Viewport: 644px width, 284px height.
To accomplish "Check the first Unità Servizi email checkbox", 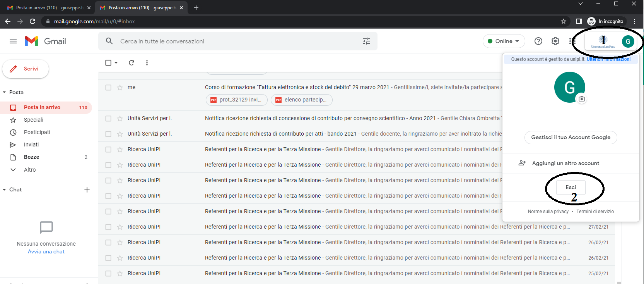I will coord(108,119).
